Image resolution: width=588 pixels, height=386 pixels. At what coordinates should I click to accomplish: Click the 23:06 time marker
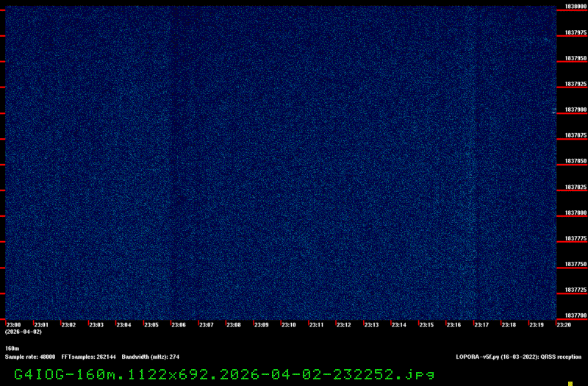(x=179, y=325)
